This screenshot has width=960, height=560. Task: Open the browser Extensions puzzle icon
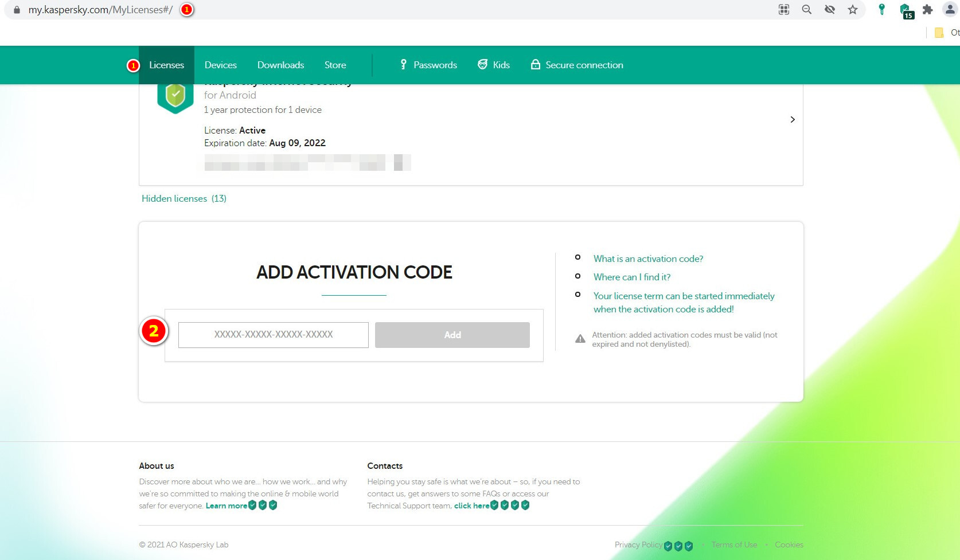click(x=927, y=9)
